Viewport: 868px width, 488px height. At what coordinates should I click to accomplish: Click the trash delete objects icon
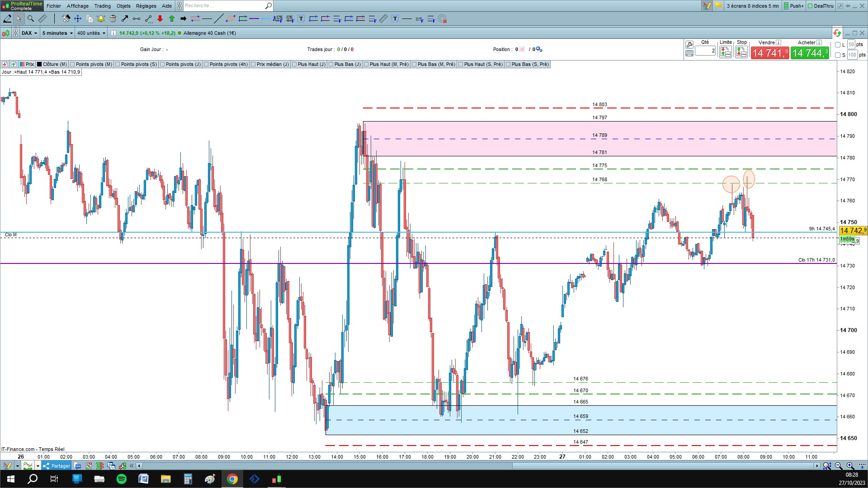pos(113,19)
